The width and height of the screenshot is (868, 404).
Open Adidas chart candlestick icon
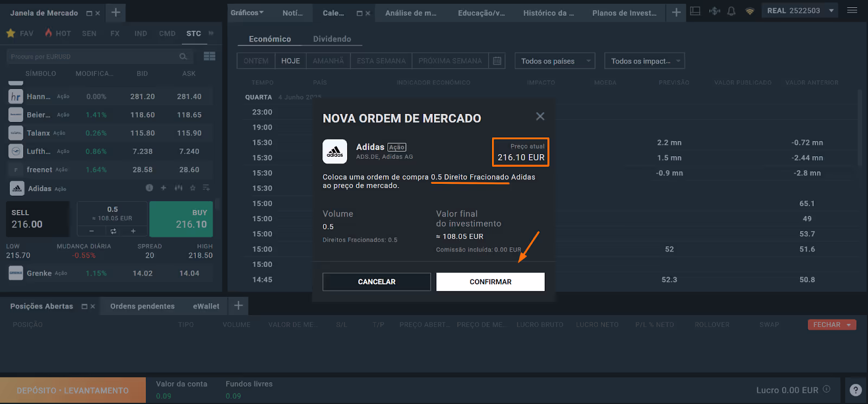pos(178,188)
